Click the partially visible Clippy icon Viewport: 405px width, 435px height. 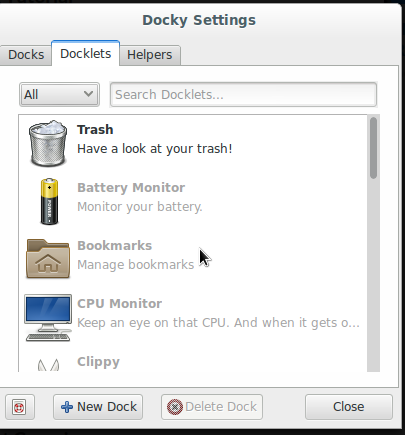pyautogui.click(x=48, y=365)
